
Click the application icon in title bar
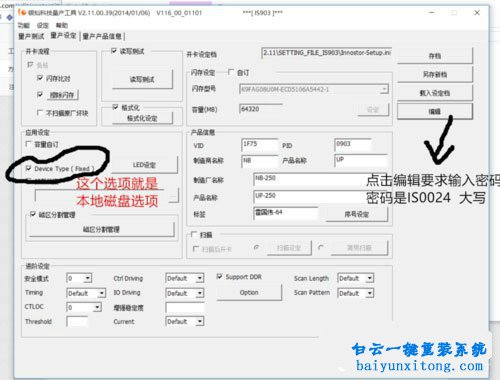click(22, 12)
